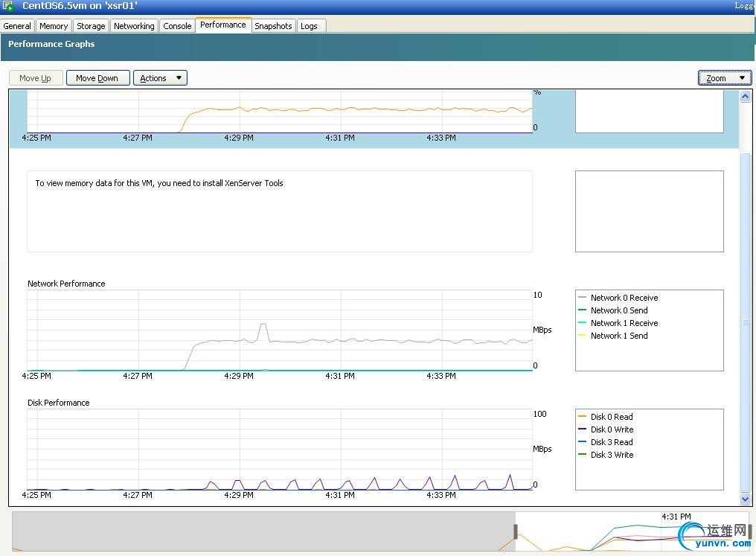The height and width of the screenshot is (556, 756).
Task: Click Disk 3 Write legend item
Action: coord(612,455)
